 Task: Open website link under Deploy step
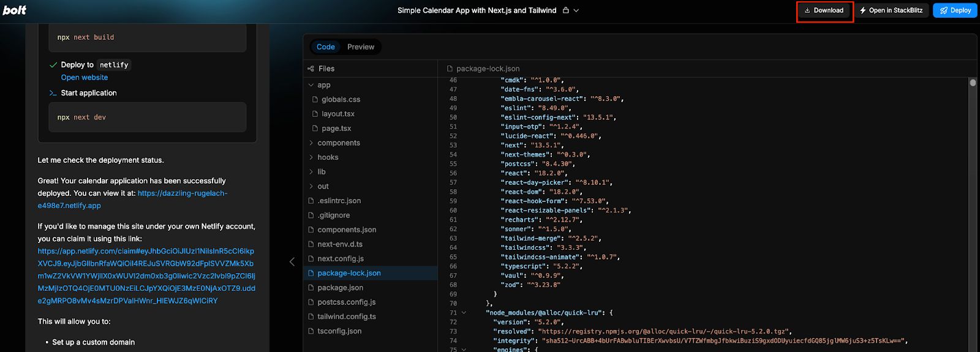click(85, 78)
